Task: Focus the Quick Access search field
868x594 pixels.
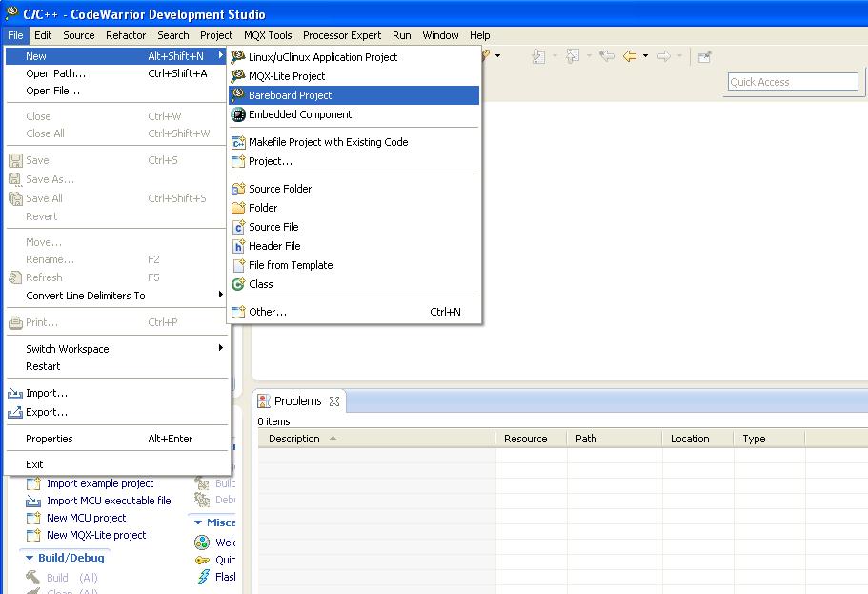Action: pos(793,81)
